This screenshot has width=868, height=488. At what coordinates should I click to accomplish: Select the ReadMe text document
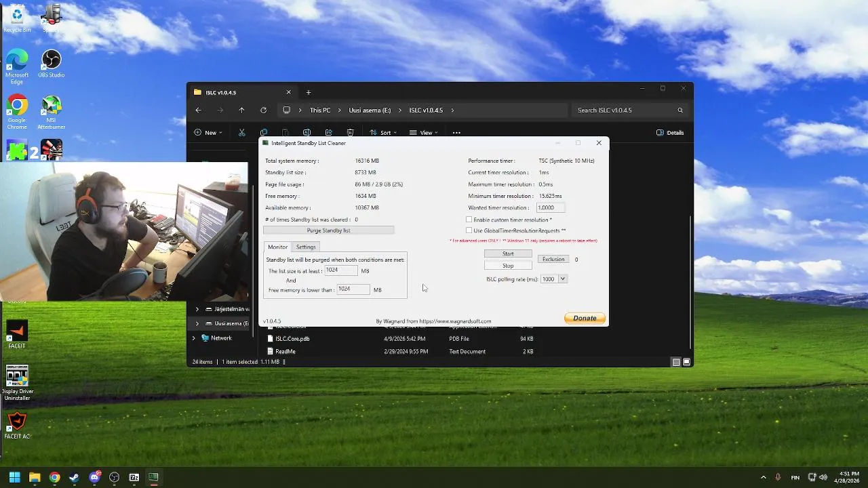[285, 352]
